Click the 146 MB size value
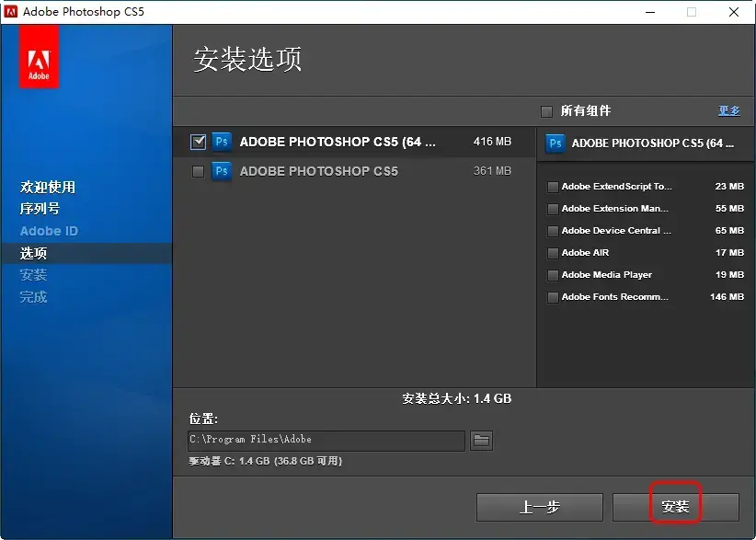 click(727, 297)
